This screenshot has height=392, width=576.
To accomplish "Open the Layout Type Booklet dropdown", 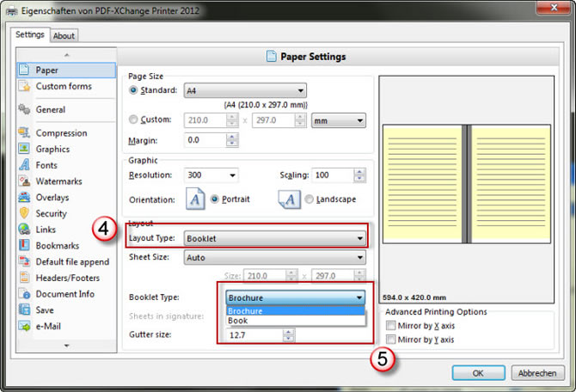I will 275,238.
